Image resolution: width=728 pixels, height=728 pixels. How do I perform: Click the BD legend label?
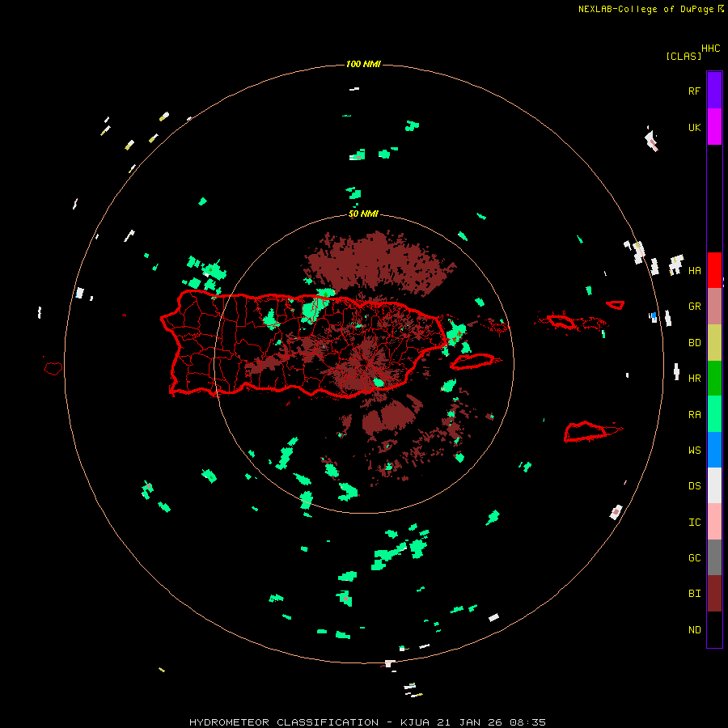point(694,343)
